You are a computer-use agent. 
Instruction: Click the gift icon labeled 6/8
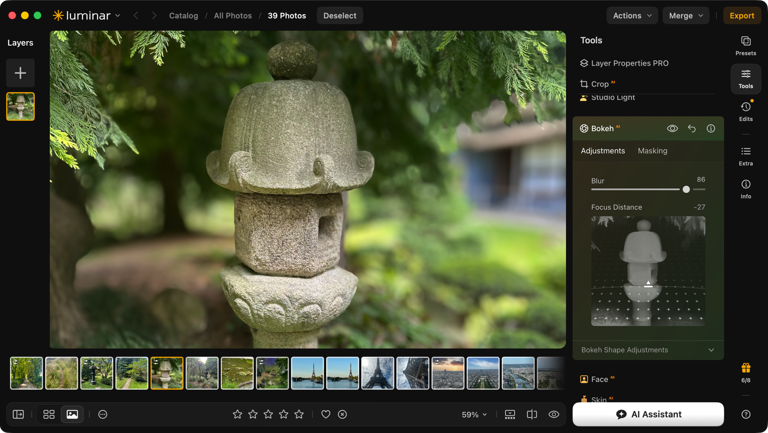(745, 373)
